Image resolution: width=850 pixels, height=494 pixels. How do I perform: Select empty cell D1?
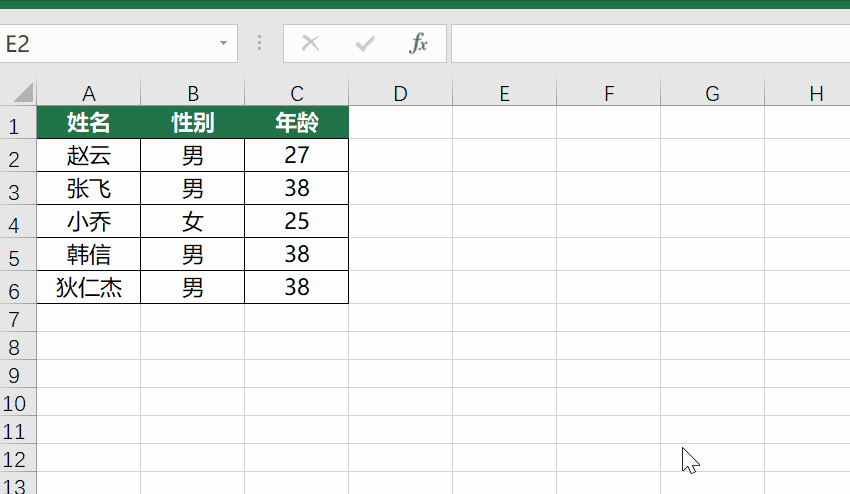(401, 123)
